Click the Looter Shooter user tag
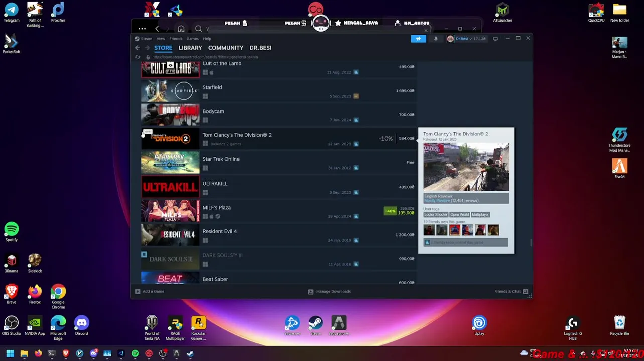This screenshot has width=644, height=361. click(x=435, y=215)
